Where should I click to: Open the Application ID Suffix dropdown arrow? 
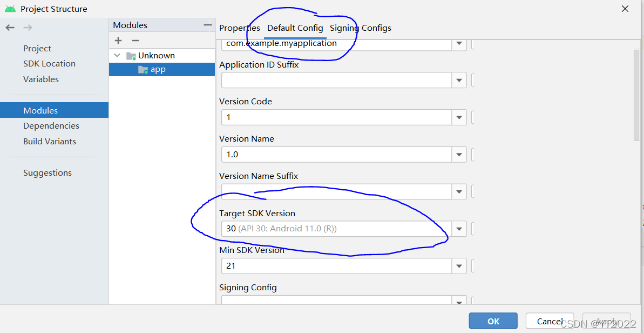click(x=459, y=80)
